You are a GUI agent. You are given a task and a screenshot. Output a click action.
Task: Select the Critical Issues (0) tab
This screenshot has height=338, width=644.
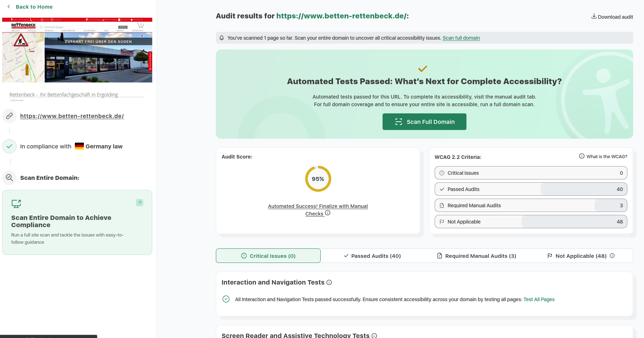coord(268,256)
